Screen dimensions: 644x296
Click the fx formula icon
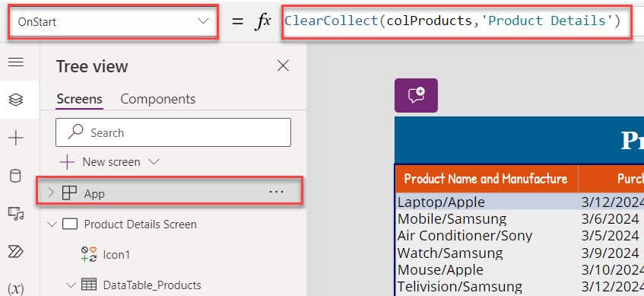(263, 21)
